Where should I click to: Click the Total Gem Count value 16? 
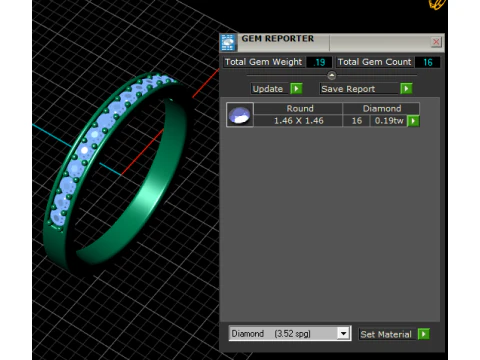(428, 62)
